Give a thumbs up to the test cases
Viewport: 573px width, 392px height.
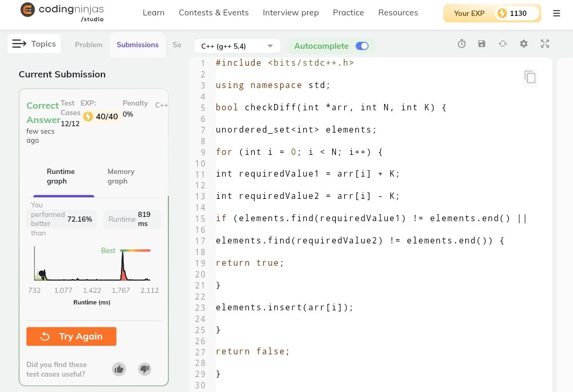coord(119,369)
